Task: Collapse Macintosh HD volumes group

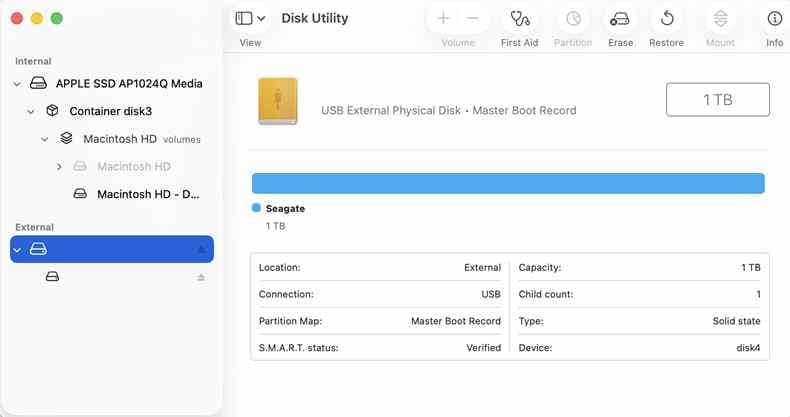Action: (44, 139)
